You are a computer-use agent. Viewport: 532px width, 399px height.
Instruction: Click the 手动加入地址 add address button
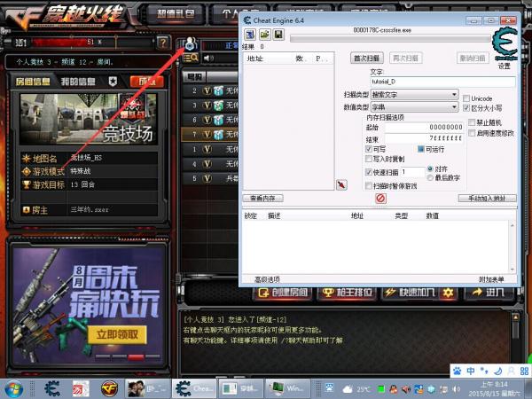(x=487, y=198)
